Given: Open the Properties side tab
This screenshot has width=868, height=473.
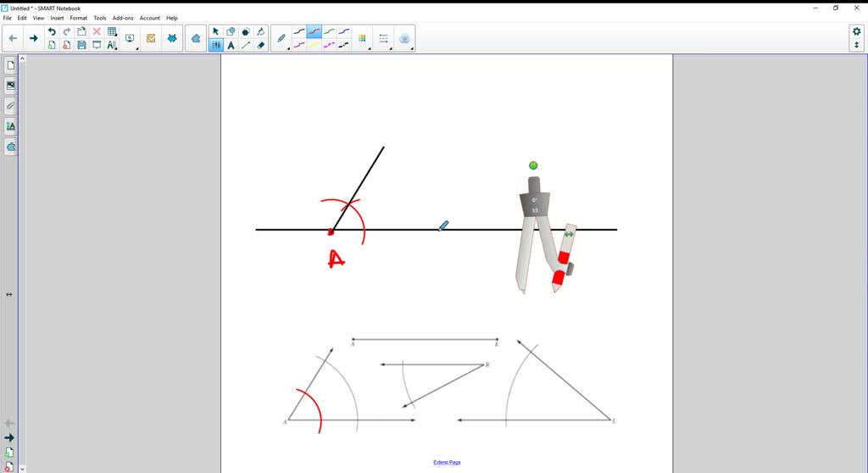Looking at the screenshot, I should point(10,126).
